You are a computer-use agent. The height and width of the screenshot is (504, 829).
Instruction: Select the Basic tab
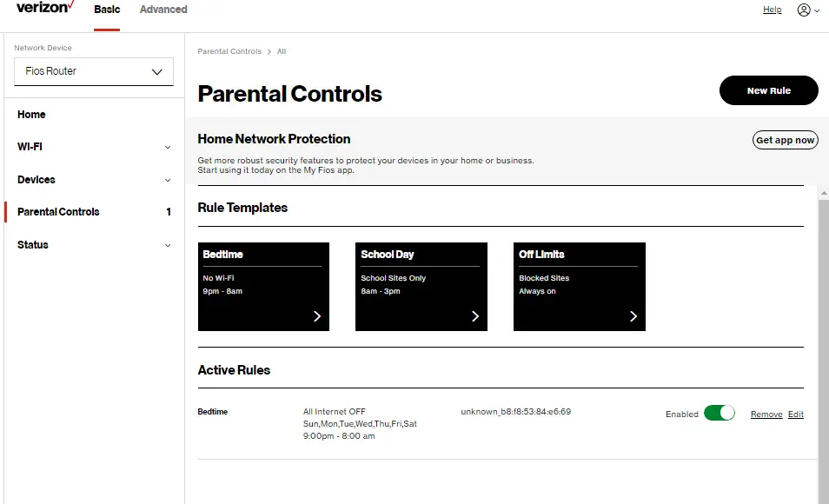(x=107, y=10)
